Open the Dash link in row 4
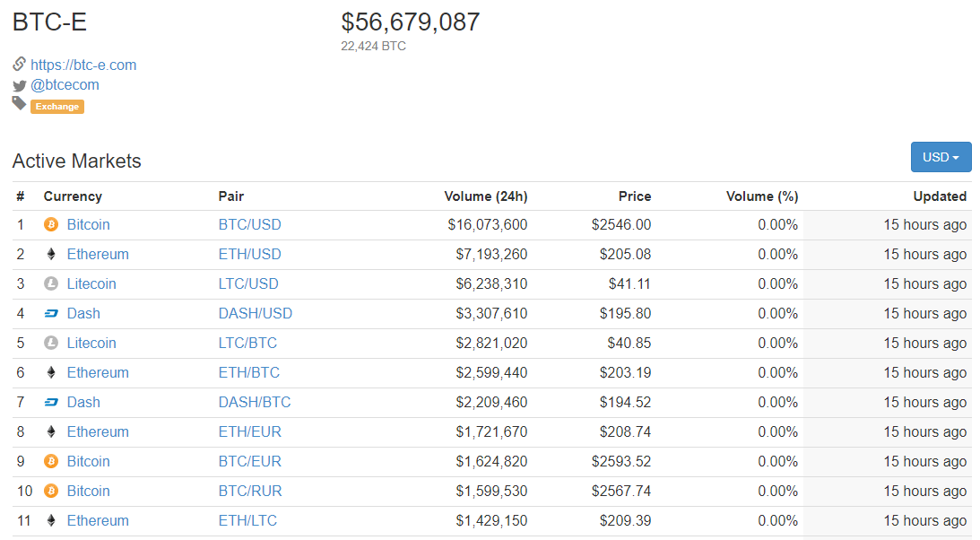 click(83, 313)
